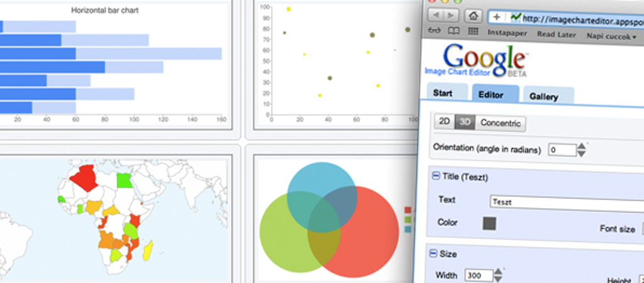Open the home page via house icon
This screenshot has height=283, width=644.
click(x=473, y=16)
